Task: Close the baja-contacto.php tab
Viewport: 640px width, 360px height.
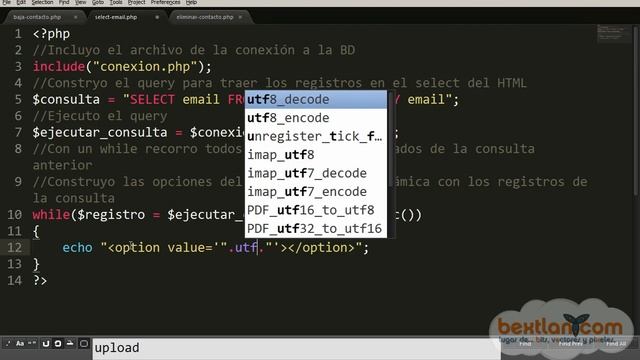Action: coord(76,17)
